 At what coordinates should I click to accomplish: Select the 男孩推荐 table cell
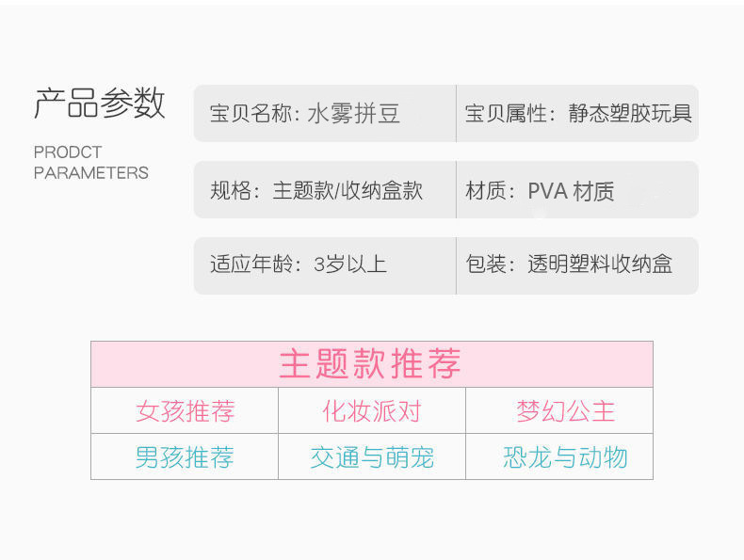[185, 457]
